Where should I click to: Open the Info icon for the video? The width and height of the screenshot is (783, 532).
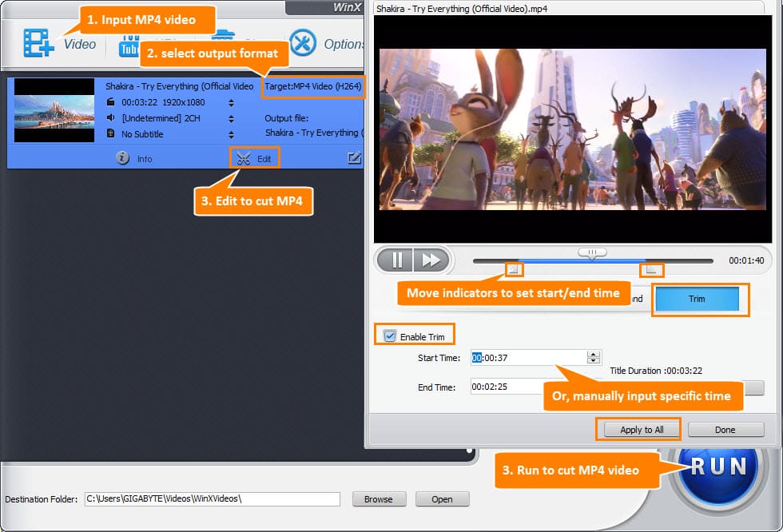pyautogui.click(x=123, y=158)
